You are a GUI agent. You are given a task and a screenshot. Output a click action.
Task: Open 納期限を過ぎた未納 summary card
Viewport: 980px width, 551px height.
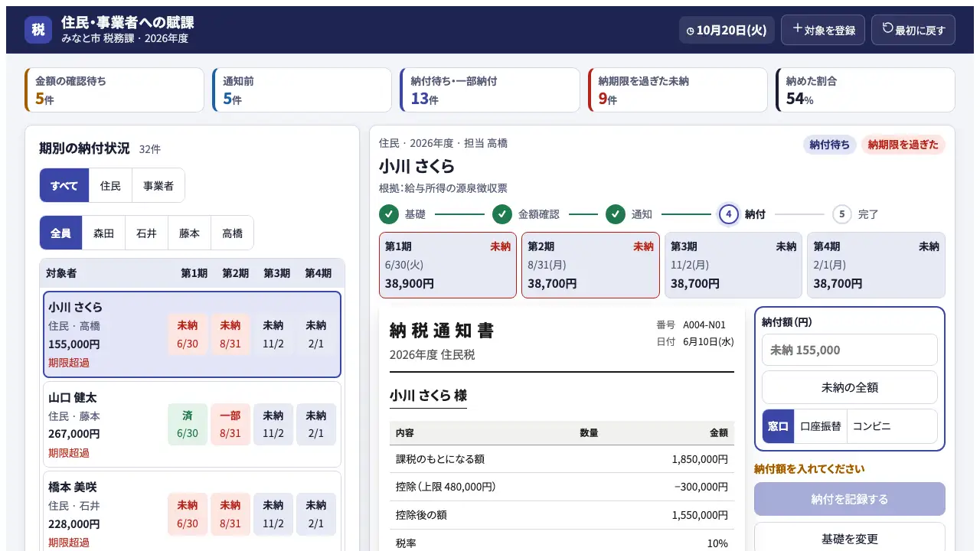click(678, 90)
